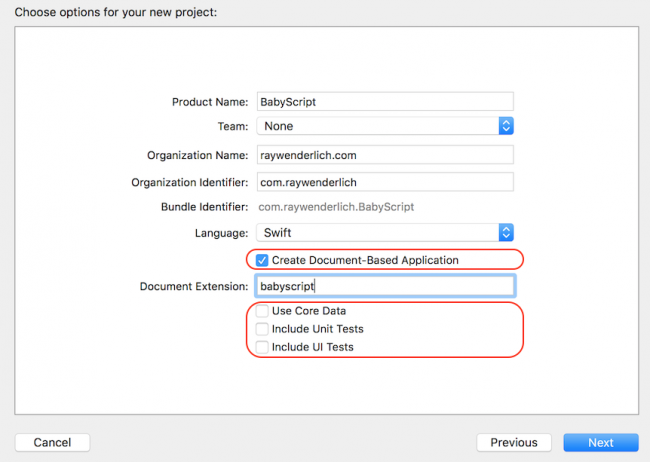This screenshot has width=650, height=462.
Task: Tick the Include Unit Tests checkbox
Action: [262, 329]
